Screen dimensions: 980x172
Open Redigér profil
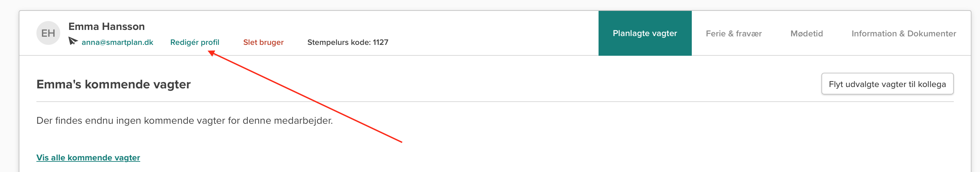[194, 42]
